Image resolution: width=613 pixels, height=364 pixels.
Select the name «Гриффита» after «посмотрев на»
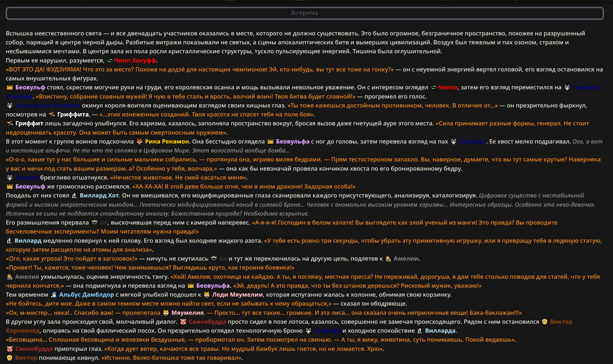coord(73,114)
